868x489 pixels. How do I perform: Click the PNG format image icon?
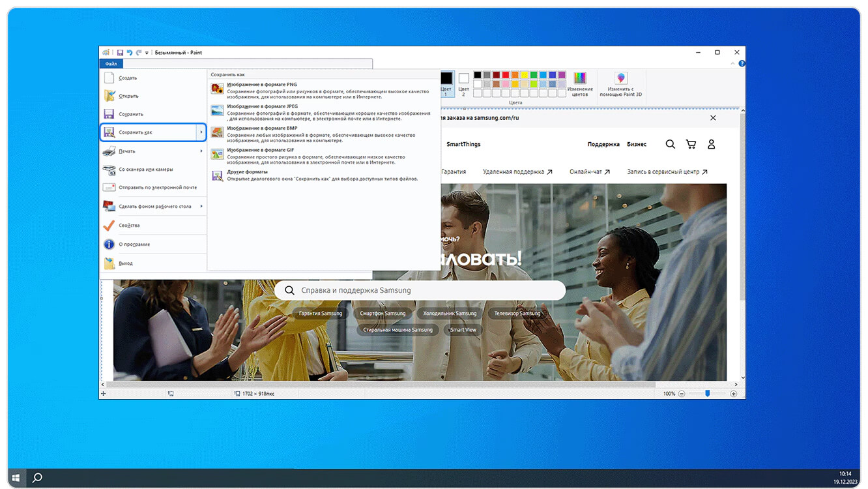coord(217,89)
